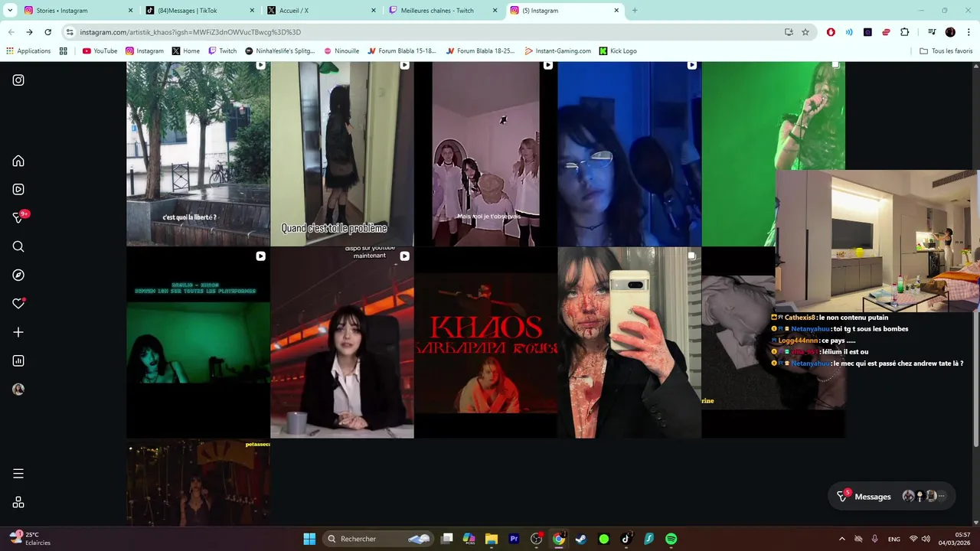Screen dimensions: 980x551
Task: Open Ninouille bookmark
Action: click(x=341, y=51)
